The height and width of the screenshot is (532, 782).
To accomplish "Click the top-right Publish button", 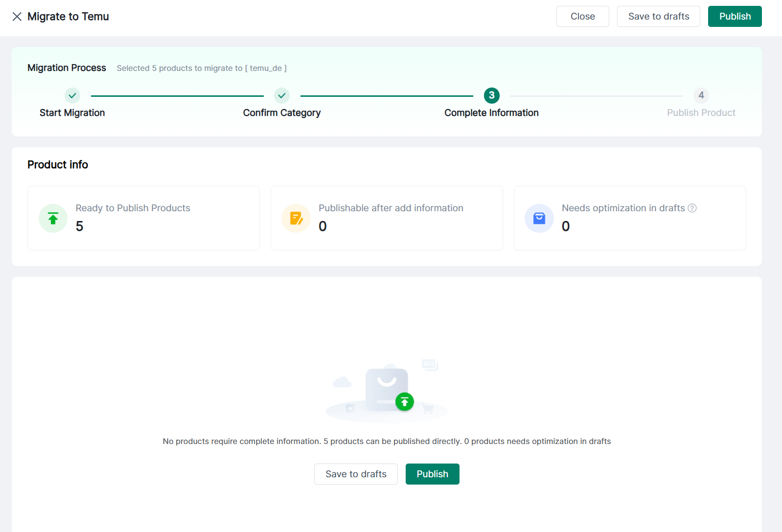I will [x=735, y=17].
